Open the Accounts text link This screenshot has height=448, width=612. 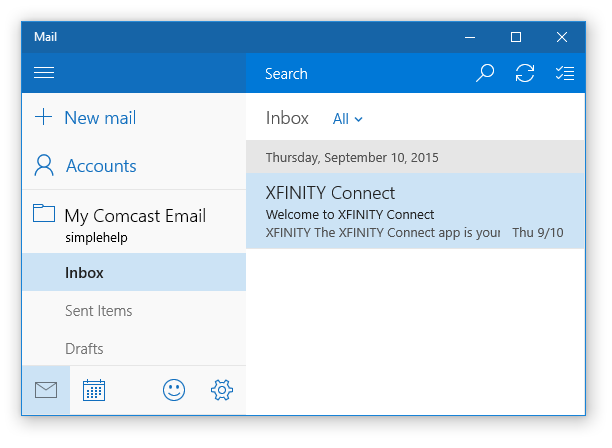coord(101,166)
